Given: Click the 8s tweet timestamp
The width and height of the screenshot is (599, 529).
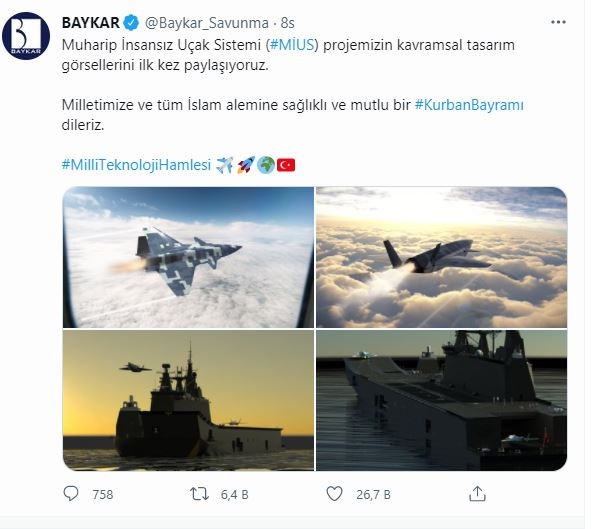Looking at the screenshot, I should coord(288,23).
